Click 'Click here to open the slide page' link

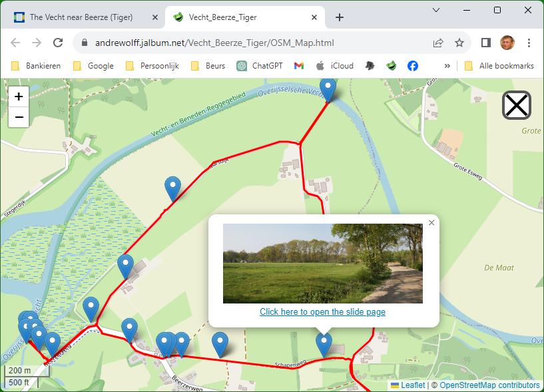[322, 311]
